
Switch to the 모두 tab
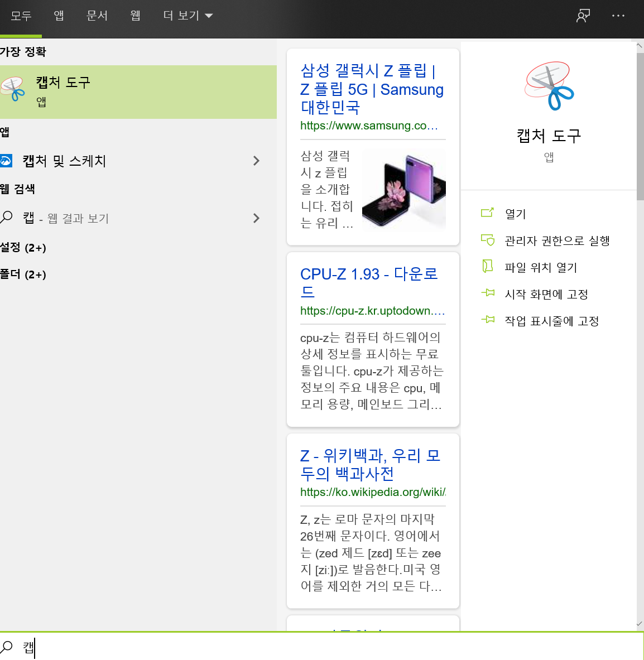[21, 16]
